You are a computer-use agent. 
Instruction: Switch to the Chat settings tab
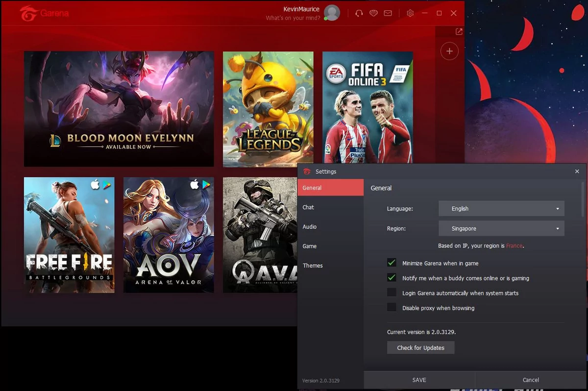(331, 207)
